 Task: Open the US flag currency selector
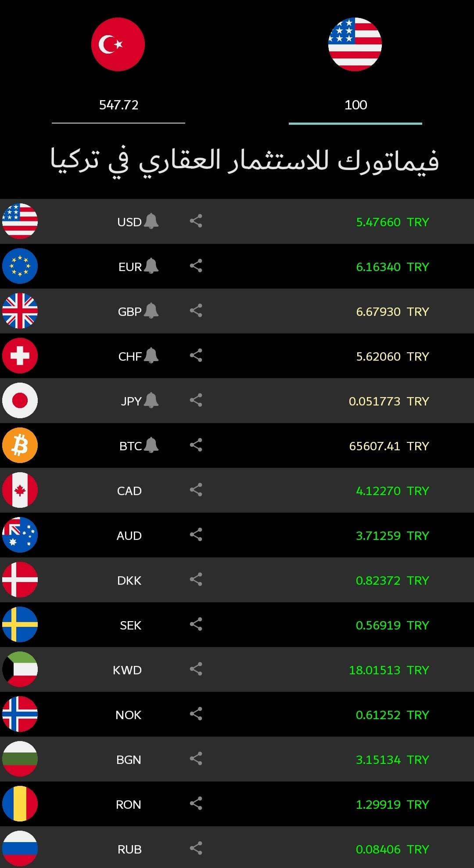click(355, 44)
